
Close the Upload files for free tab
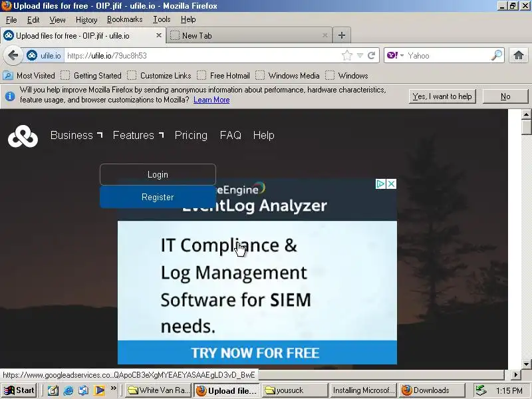pyautogui.click(x=158, y=35)
